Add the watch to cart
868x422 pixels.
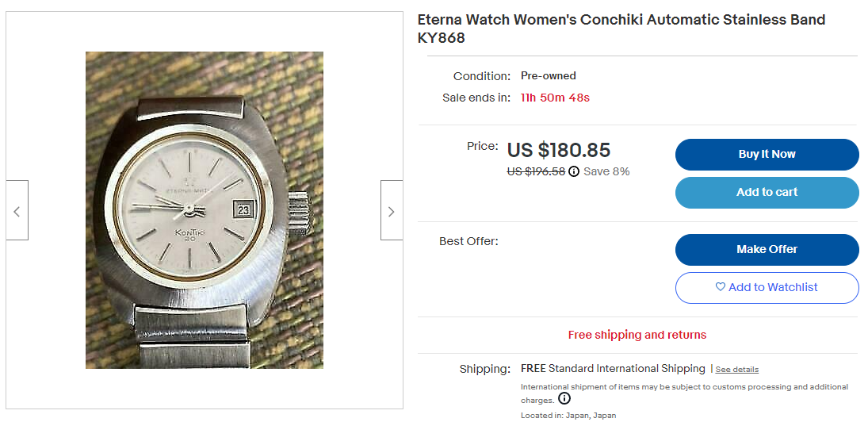click(767, 193)
